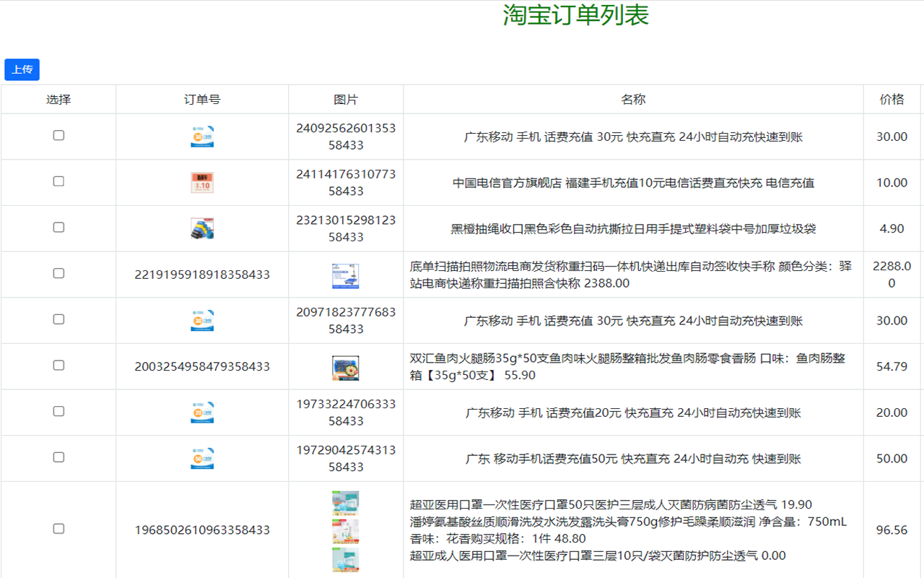Select order number 1972904257431358433
Viewport: 924px width, 578px height.
pyautogui.click(x=346, y=459)
